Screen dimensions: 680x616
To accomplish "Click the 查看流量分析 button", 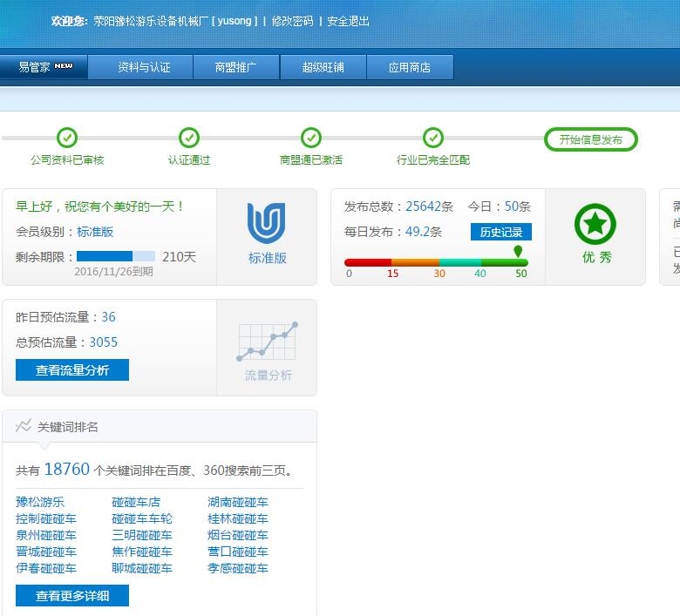I will coord(72,370).
